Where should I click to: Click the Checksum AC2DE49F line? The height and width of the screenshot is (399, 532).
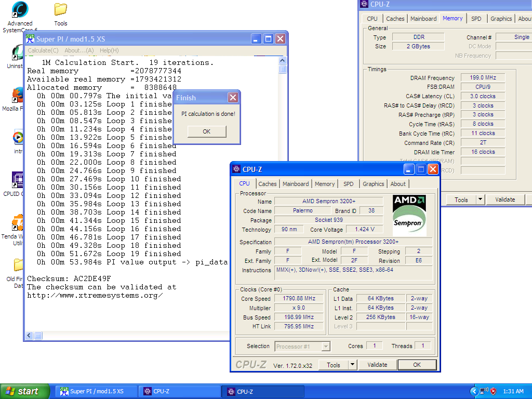coord(69,279)
